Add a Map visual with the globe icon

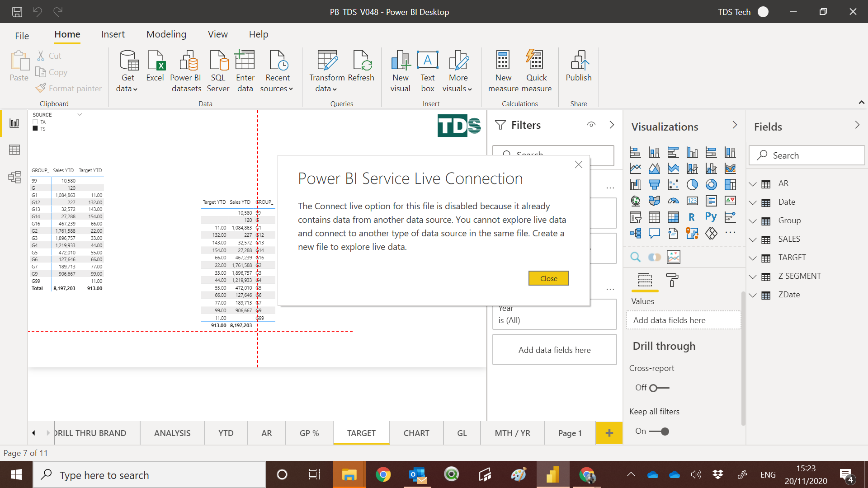pos(636,201)
